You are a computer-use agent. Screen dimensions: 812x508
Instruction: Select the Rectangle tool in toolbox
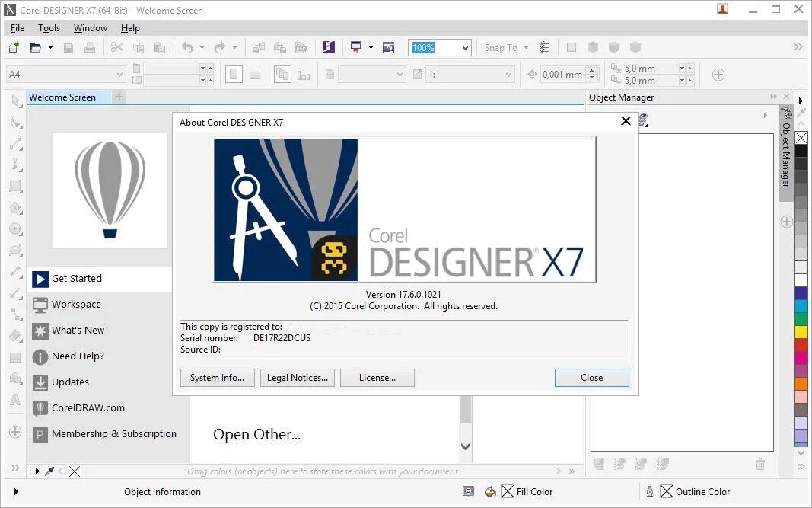point(15,186)
